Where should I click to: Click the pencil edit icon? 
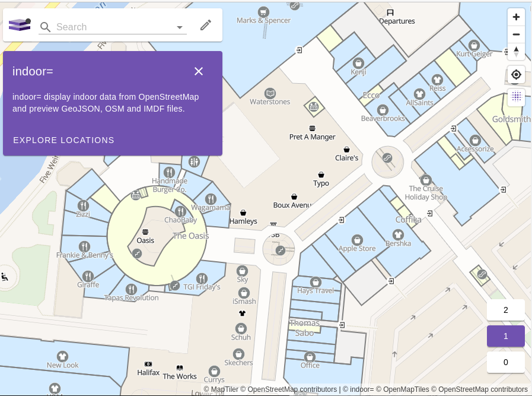click(206, 25)
